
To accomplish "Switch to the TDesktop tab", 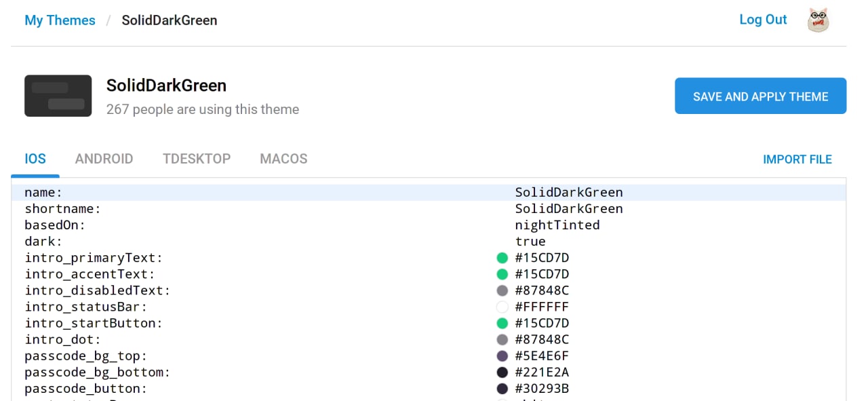I will 197,159.
